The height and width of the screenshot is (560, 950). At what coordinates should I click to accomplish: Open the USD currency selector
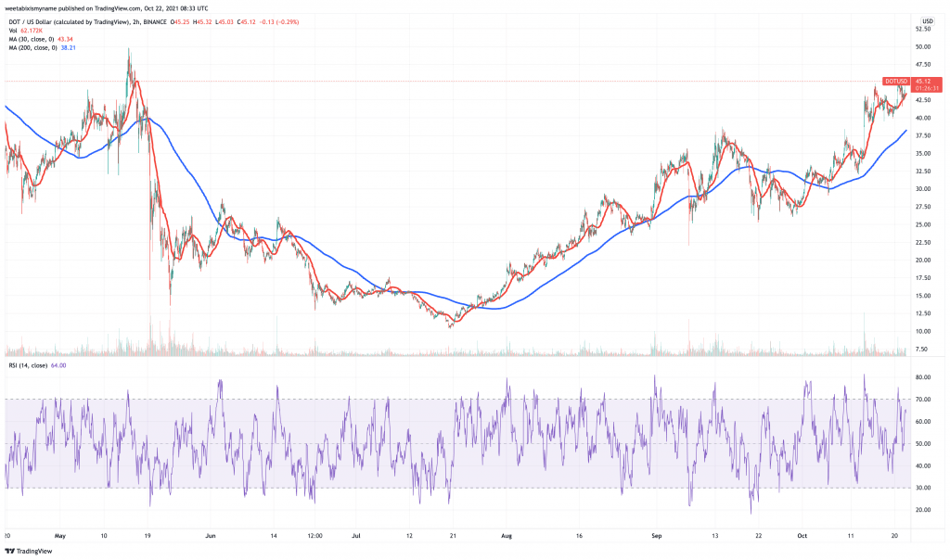pos(928,21)
